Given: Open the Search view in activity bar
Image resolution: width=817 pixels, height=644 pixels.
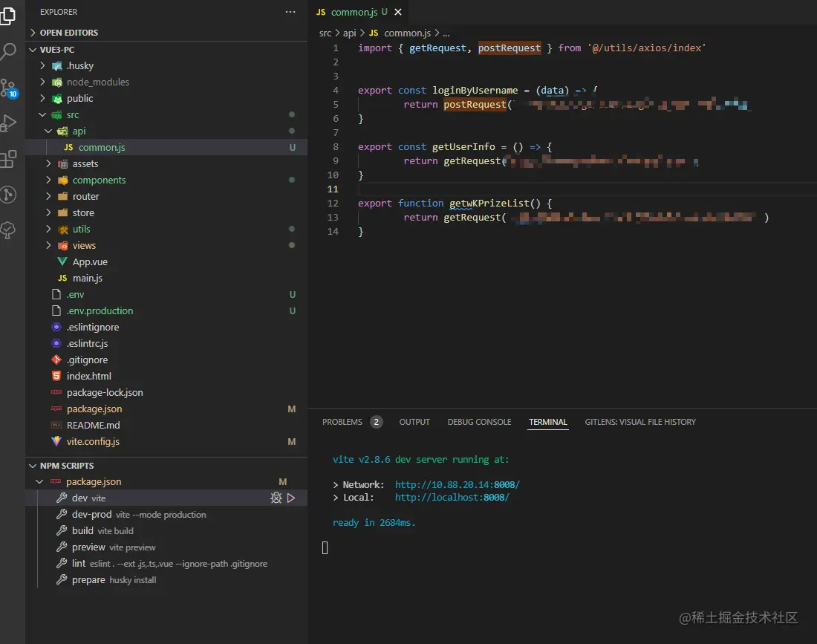Looking at the screenshot, I should point(8,52).
